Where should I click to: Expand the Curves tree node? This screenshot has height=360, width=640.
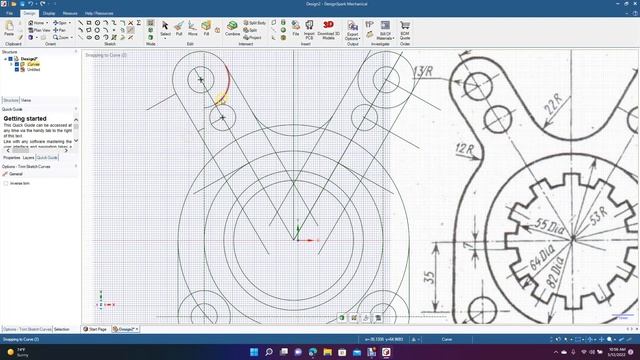(x=11, y=64)
